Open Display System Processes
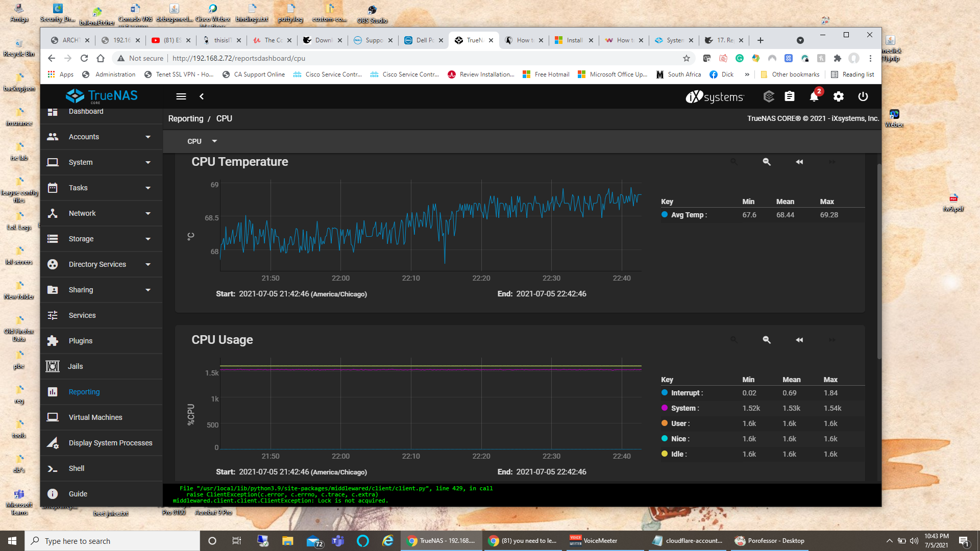 pos(101,443)
